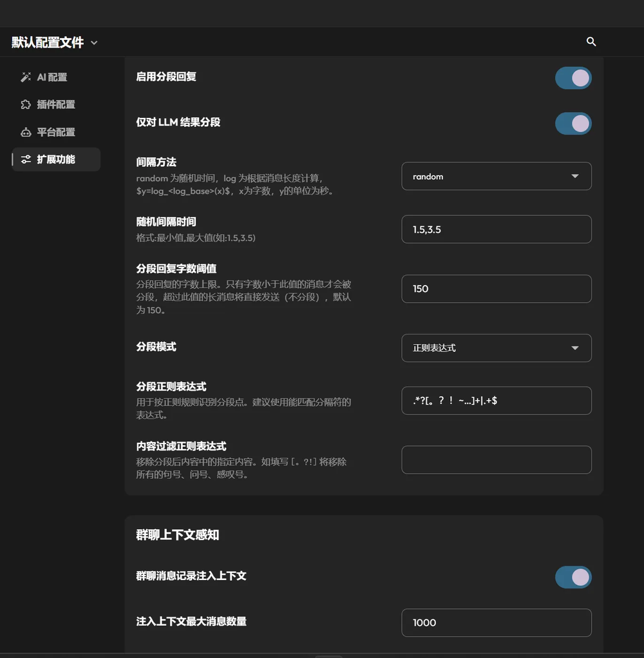Viewport: 644px width, 658px height.
Task: Click the 插件配置 puzzle piece icon
Action: click(26, 104)
